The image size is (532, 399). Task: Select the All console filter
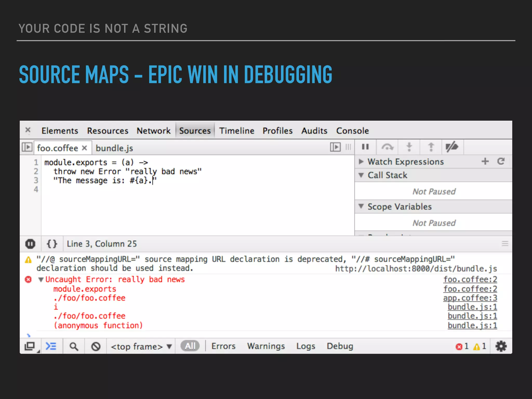click(x=190, y=346)
